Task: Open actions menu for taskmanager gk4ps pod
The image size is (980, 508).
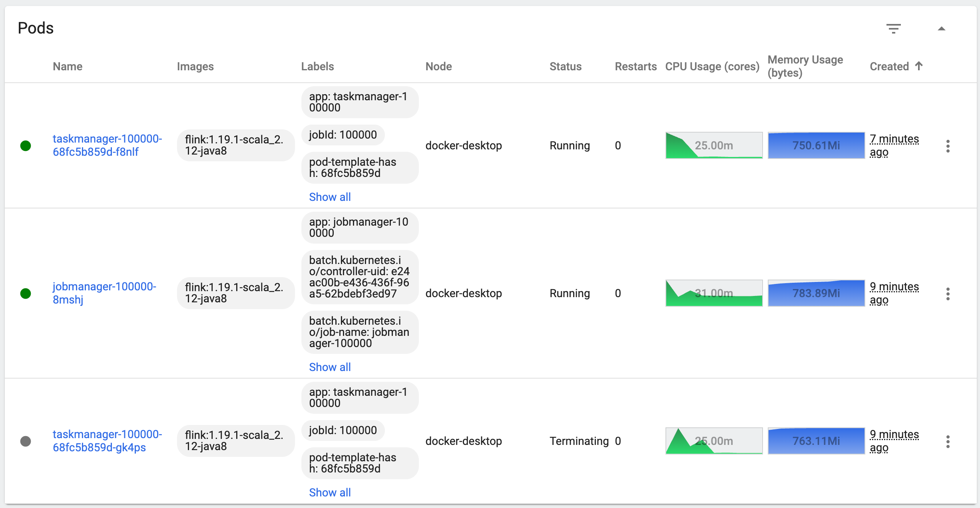Action: [948, 441]
